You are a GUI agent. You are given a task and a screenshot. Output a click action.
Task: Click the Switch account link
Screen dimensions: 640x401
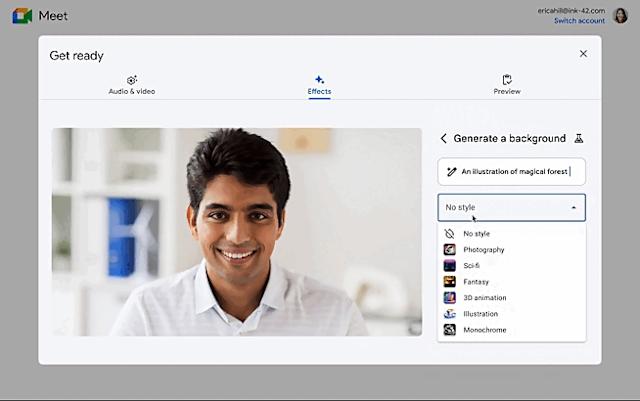pos(579,21)
